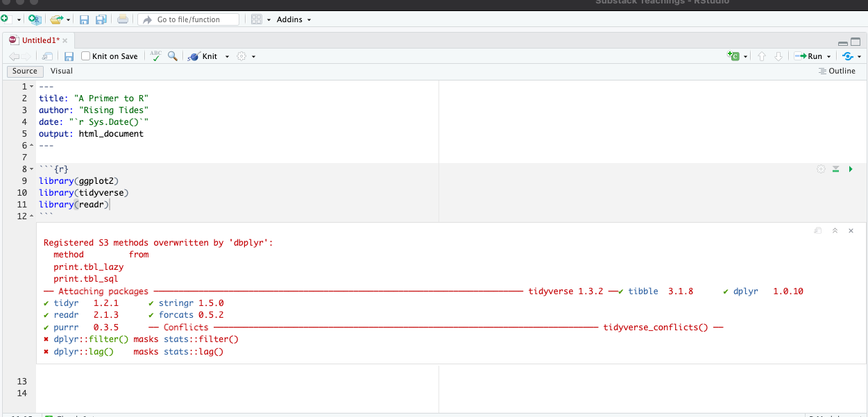Click the Publish document icon

847,56
